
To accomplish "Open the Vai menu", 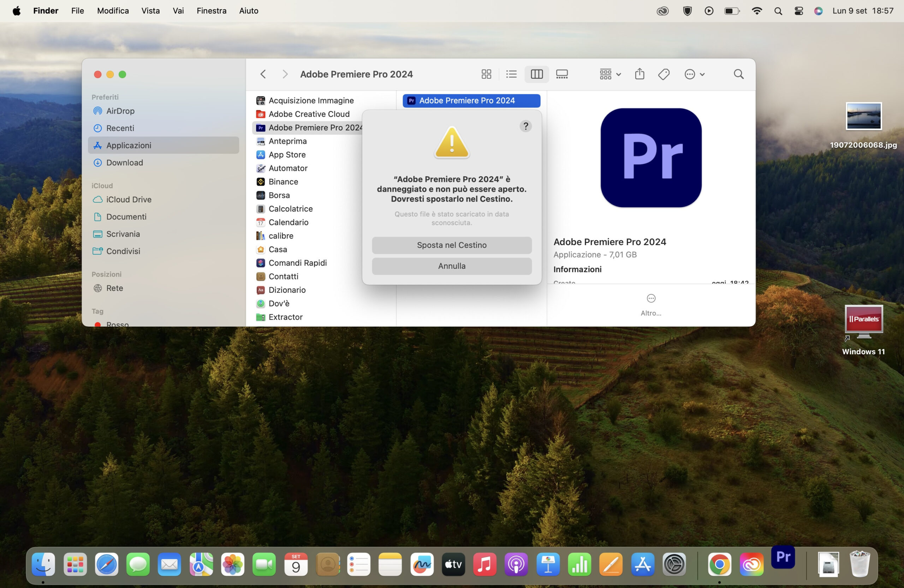I will 178,11.
